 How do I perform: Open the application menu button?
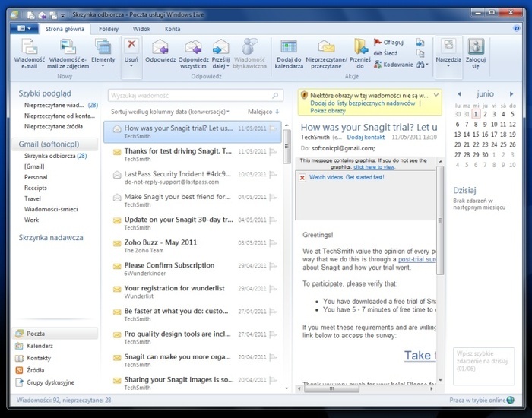[24, 29]
